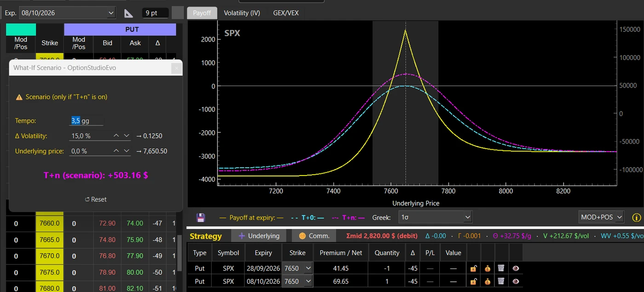The image size is (644, 292).
Task: Click the Strike column header in option chain
Action: coord(50,43)
